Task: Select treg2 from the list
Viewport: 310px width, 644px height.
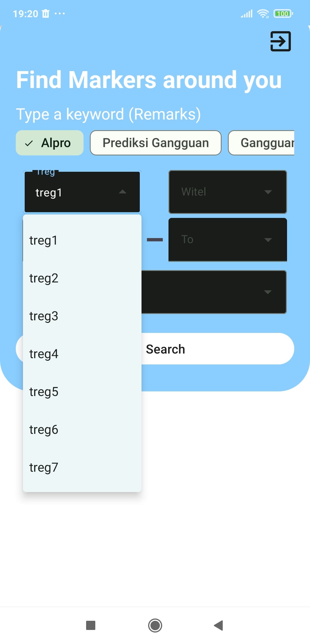Action: point(82,278)
